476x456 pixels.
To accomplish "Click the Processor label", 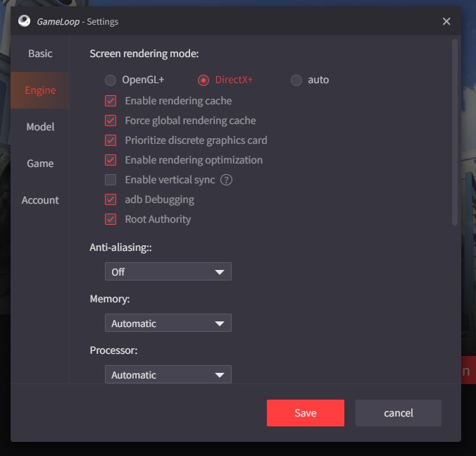I will pyautogui.click(x=113, y=350).
